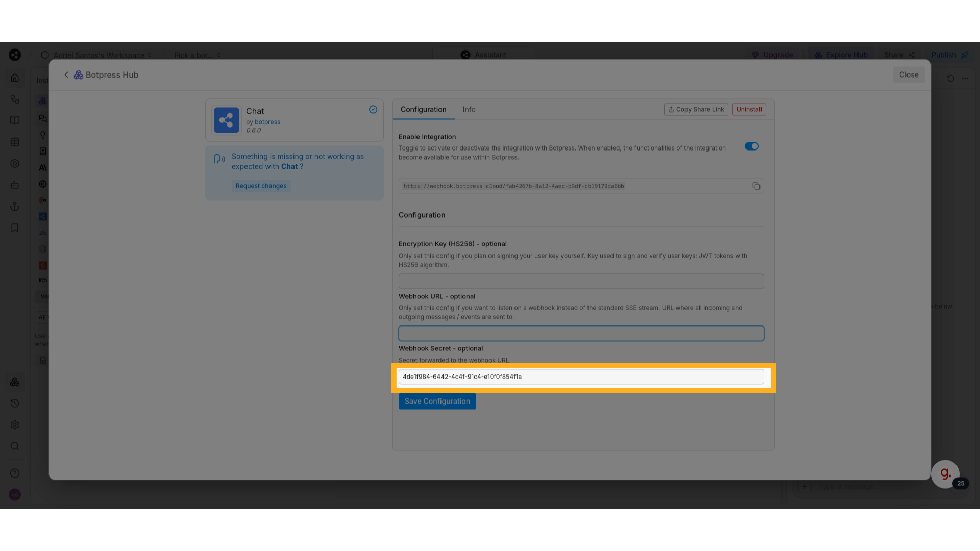Click the Publish button in top bar

click(x=950, y=55)
